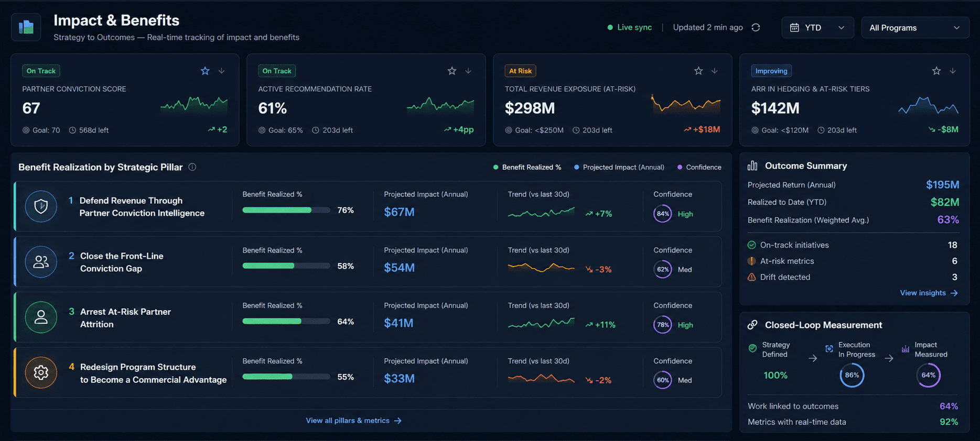Image resolution: width=980 pixels, height=441 pixels.
Task: Click the calendar icon in YTD selector
Action: [x=794, y=27]
